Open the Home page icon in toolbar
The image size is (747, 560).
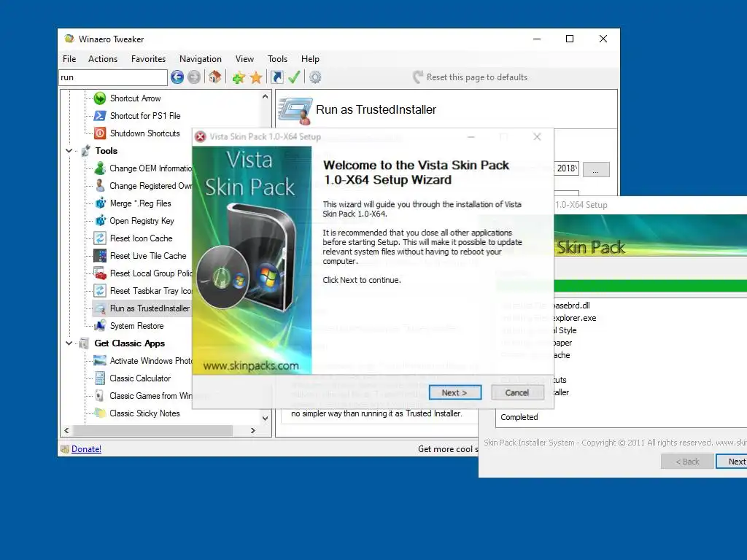coord(215,77)
